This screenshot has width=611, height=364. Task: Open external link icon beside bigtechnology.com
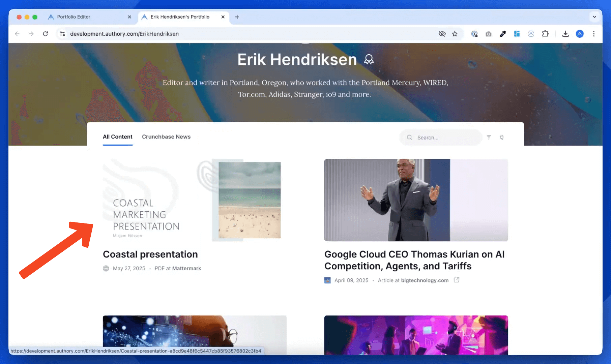point(456,280)
